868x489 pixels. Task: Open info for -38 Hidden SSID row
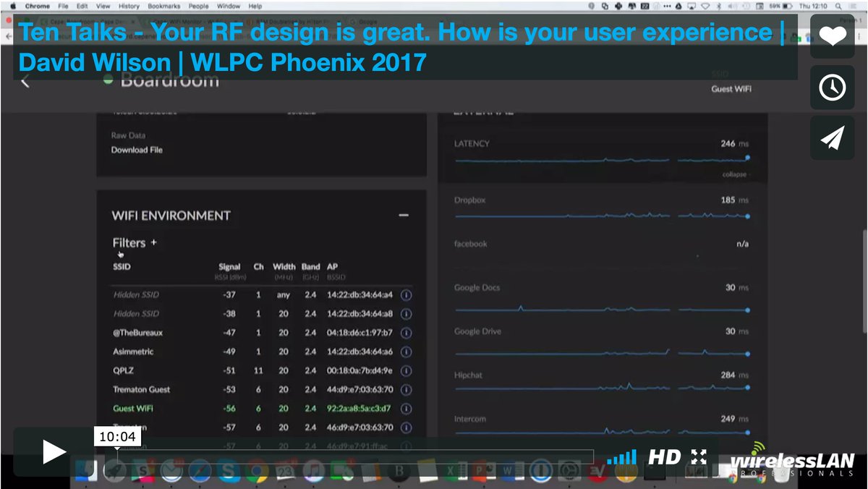click(406, 314)
